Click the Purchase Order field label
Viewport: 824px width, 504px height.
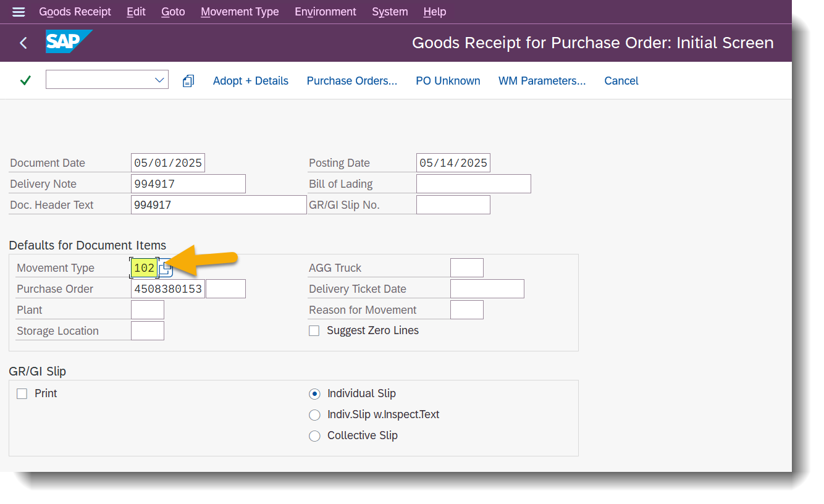pyautogui.click(x=55, y=289)
